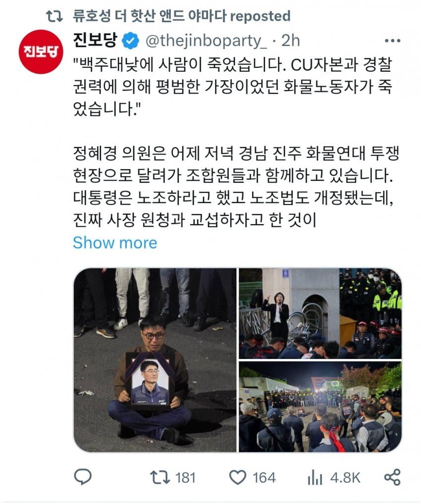Expand the post with Show more

[x=115, y=243]
